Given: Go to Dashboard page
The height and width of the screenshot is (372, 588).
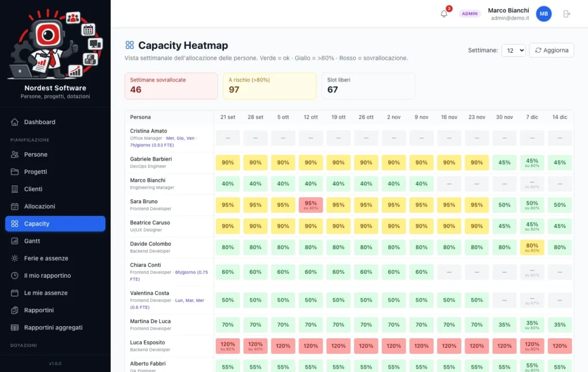Looking at the screenshot, I should coord(55,122).
